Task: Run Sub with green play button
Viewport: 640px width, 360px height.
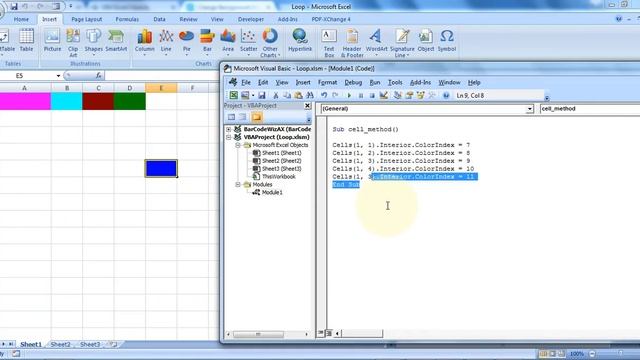Action: click(x=349, y=96)
